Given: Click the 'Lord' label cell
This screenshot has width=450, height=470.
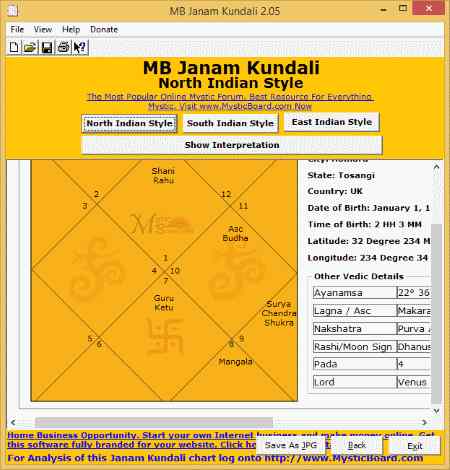Looking at the screenshot, I should coord(354,382).
